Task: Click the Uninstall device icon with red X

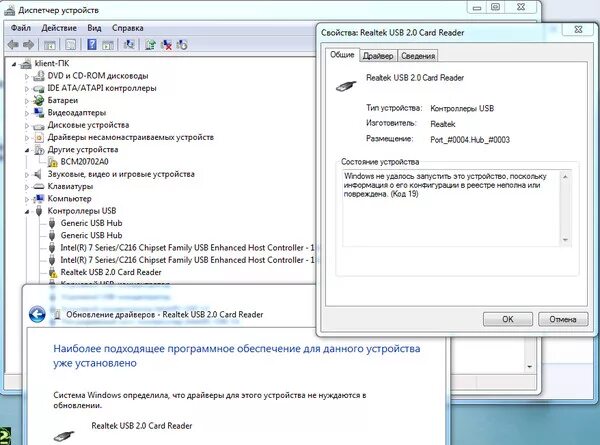Action: point(166,45)
